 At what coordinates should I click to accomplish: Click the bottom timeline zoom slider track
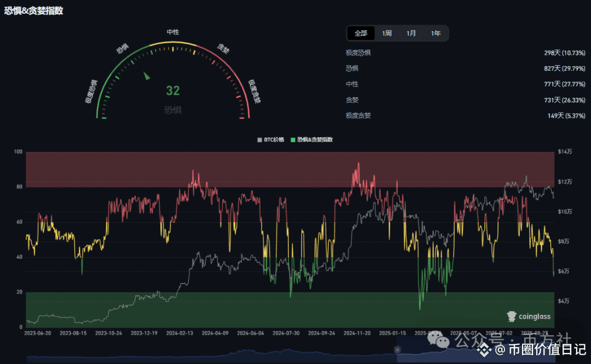[219, 357]
